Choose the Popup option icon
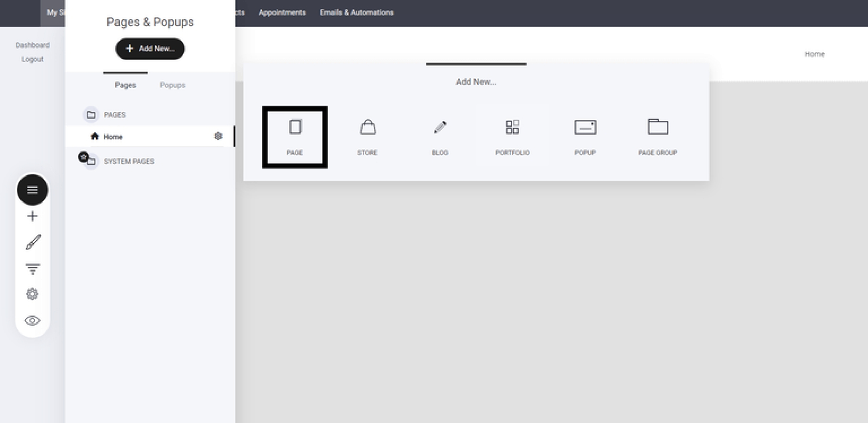868x423 pixels. click(x=585, y=127)
